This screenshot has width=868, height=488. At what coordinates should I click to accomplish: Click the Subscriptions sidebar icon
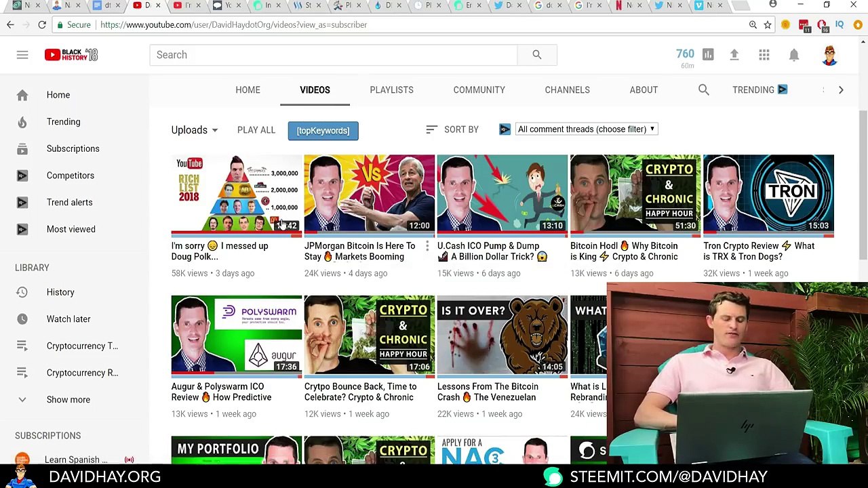22,148
